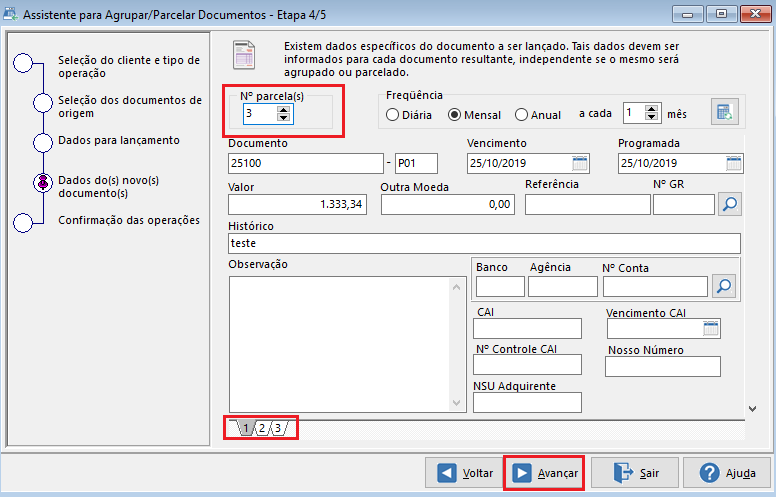Click the Banco field
Image resolution: width=776 pixels, height=497 pixels.
500,287
